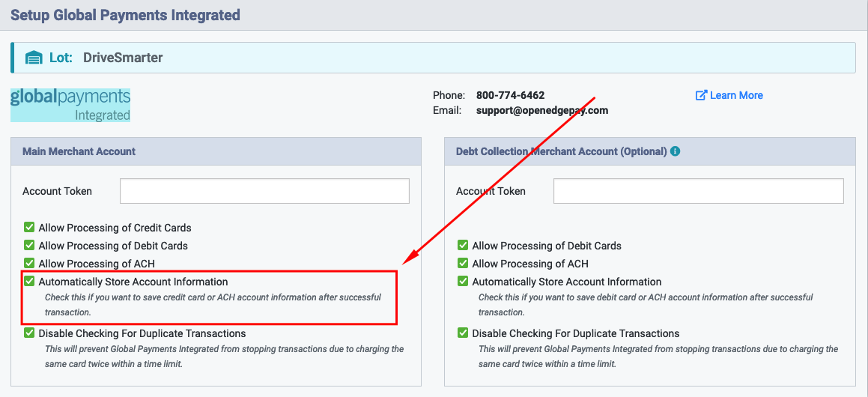Click the info icon beside Debt Collection header
The height and width of the screenshot is (397, 868).
(x=675, y=151)
